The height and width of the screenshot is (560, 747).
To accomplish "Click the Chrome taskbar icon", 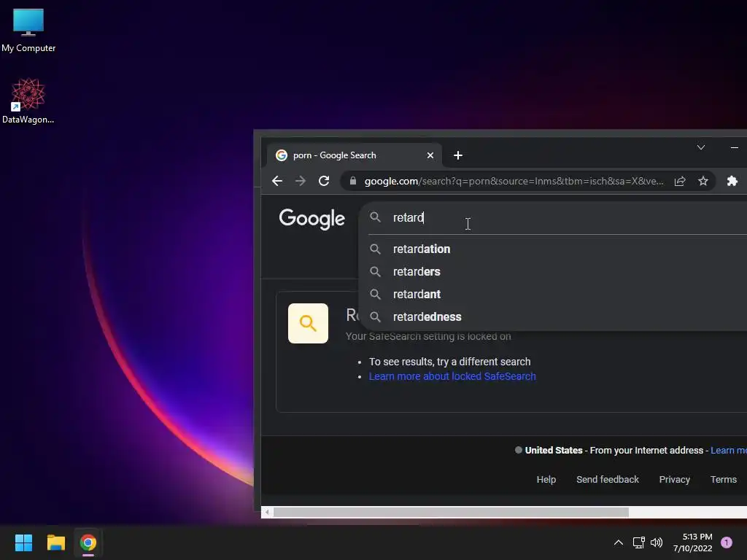I will click(x=88, y=542).
